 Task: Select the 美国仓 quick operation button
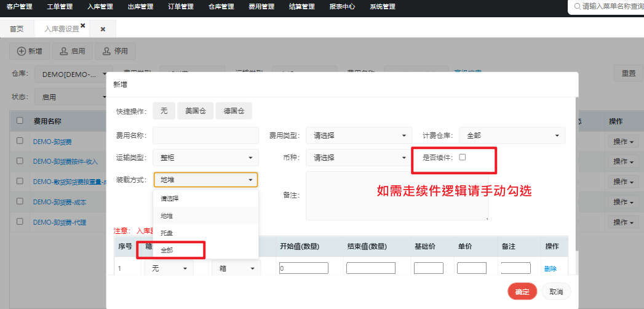pos(196,111)
